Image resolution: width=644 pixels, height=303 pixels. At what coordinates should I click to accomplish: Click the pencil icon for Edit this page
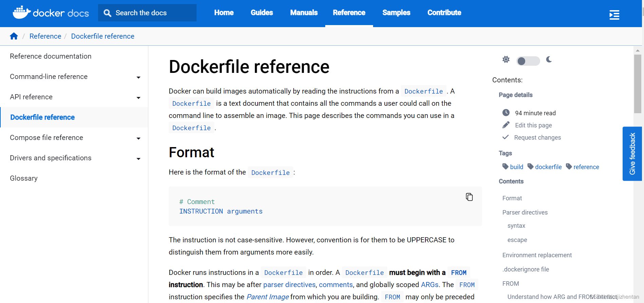tap(506, 125)
